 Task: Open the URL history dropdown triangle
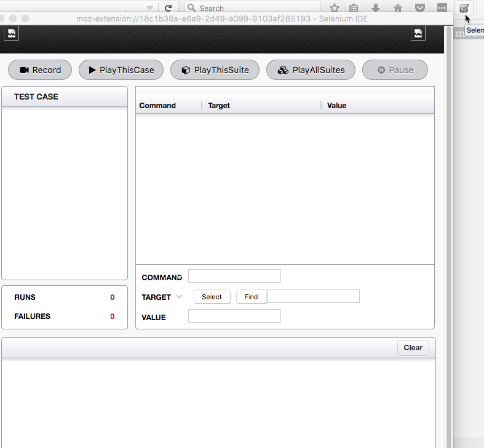[149, 9]
